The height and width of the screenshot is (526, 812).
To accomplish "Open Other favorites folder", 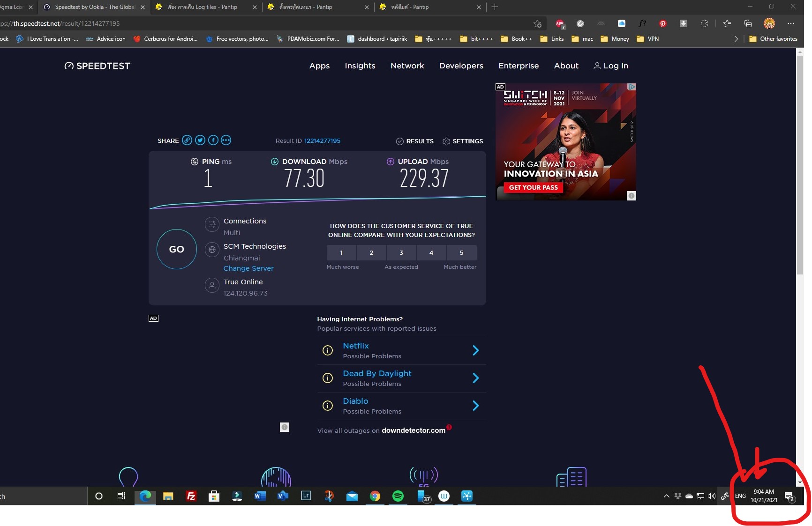I will [x=773, y=39].
